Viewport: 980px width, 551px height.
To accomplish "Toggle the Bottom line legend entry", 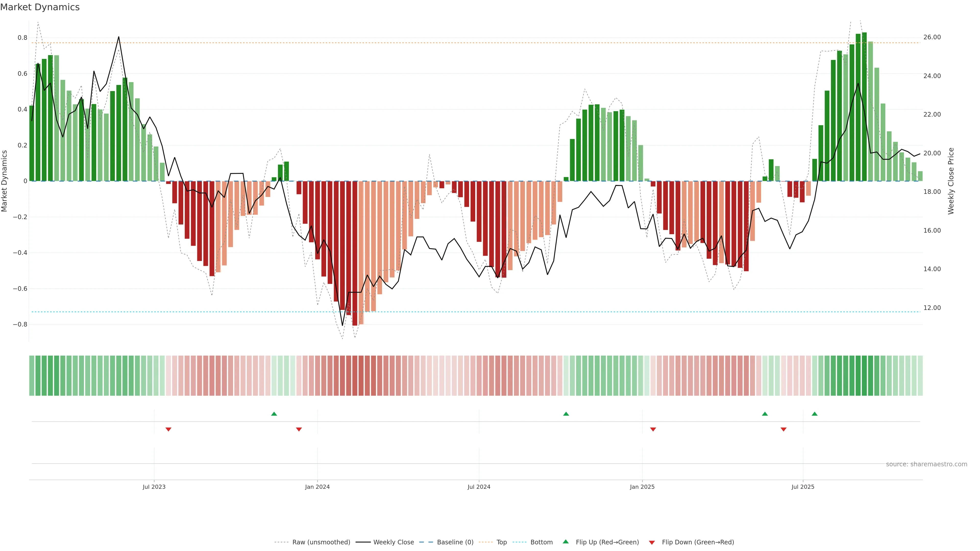I will tap(541, 542).
